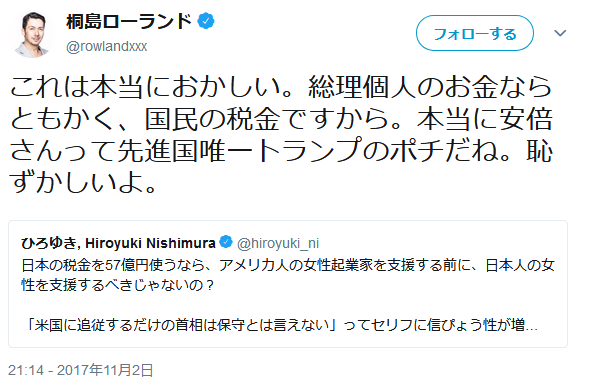Click verified badge next to Hiroyuki Nishimura
The image size is (590, 386).
[226, 242]
